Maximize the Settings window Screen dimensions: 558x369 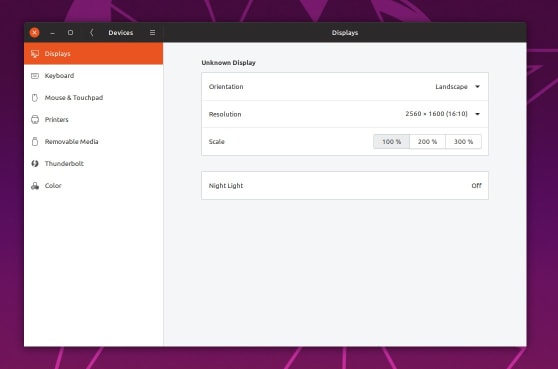point(70,33)
